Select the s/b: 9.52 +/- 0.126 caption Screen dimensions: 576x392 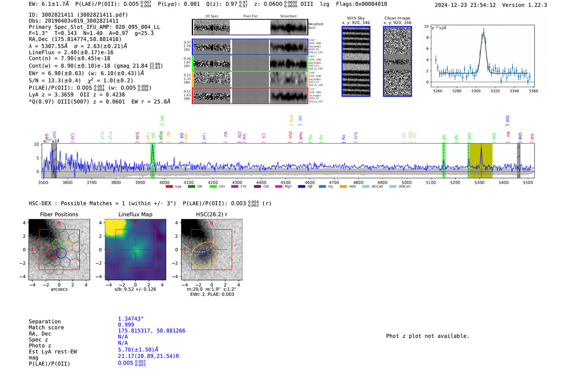135,289
